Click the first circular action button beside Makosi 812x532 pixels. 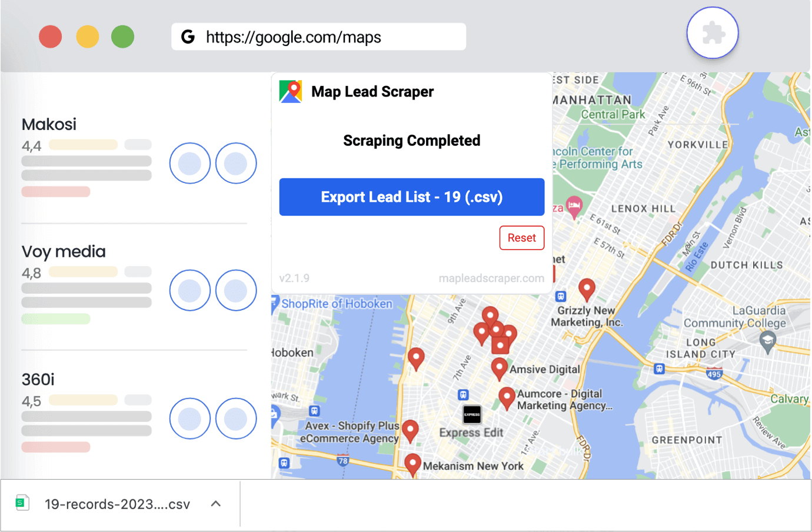click(x=189, y=163)
